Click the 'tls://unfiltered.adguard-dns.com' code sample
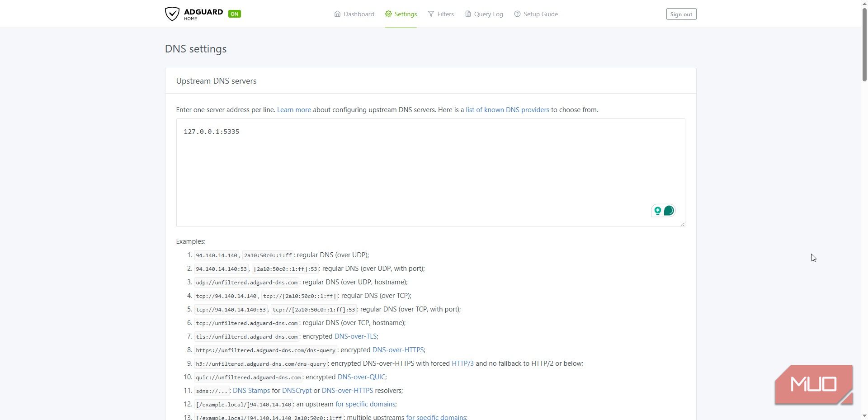This screenshot has width=868, height=420. tap(247, 337)
